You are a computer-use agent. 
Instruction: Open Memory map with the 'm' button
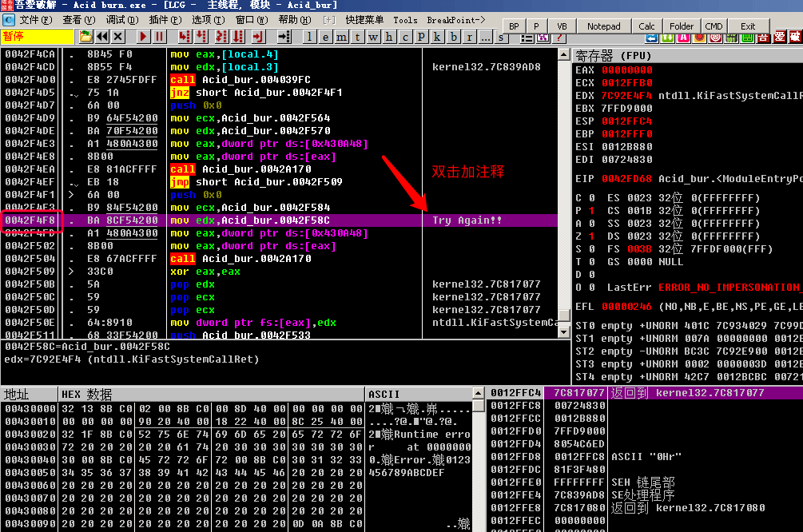341,37
